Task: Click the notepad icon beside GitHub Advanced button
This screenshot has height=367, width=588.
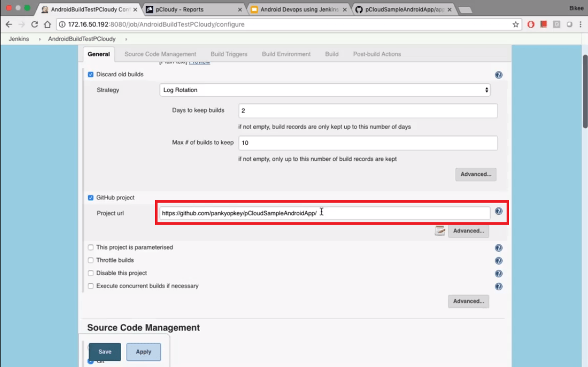Action: [440, 231]
